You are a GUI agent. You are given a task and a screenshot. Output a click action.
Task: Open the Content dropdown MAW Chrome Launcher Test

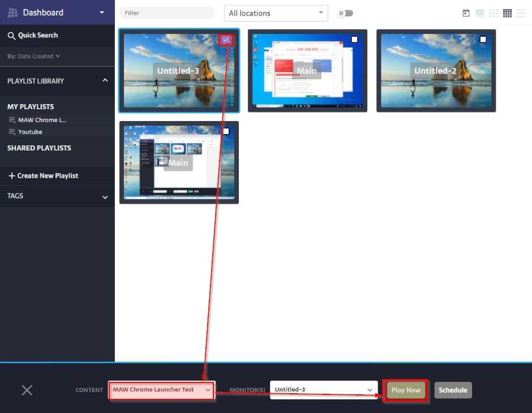pyautogui.click(x=161, y=390)
